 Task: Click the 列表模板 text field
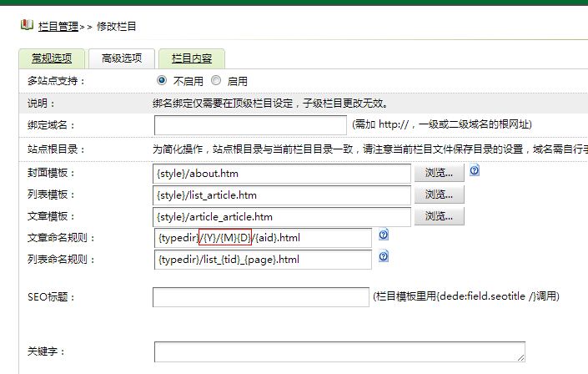283,195
